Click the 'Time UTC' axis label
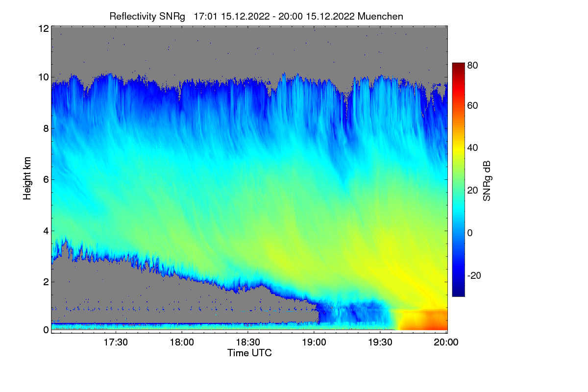Viewport: 588px width, 392px height. coord(249,353)
